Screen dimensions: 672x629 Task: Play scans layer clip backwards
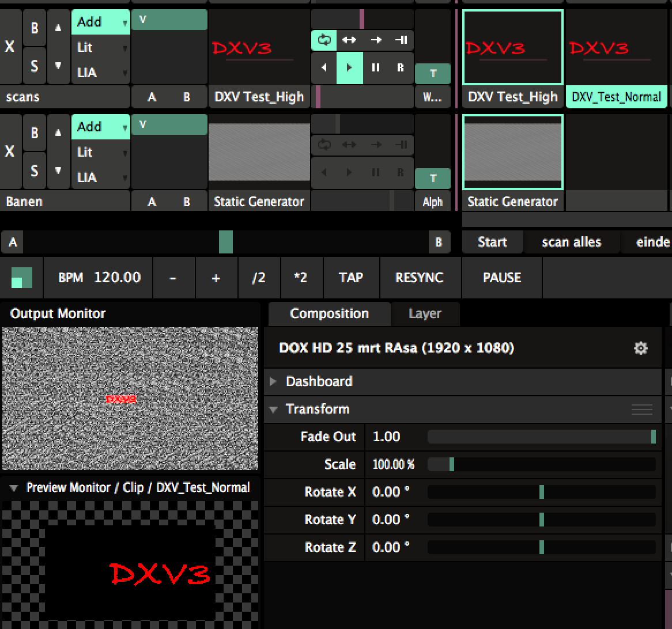[324, 67]
